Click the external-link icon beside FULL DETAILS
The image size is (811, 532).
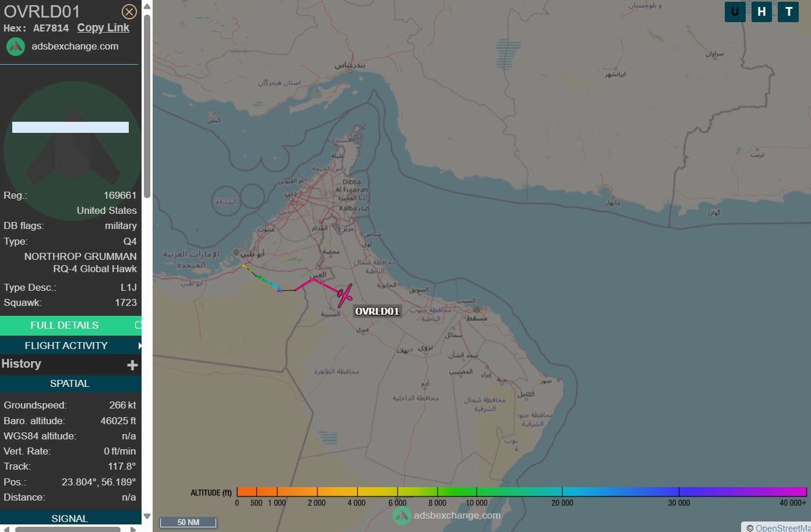138,325
